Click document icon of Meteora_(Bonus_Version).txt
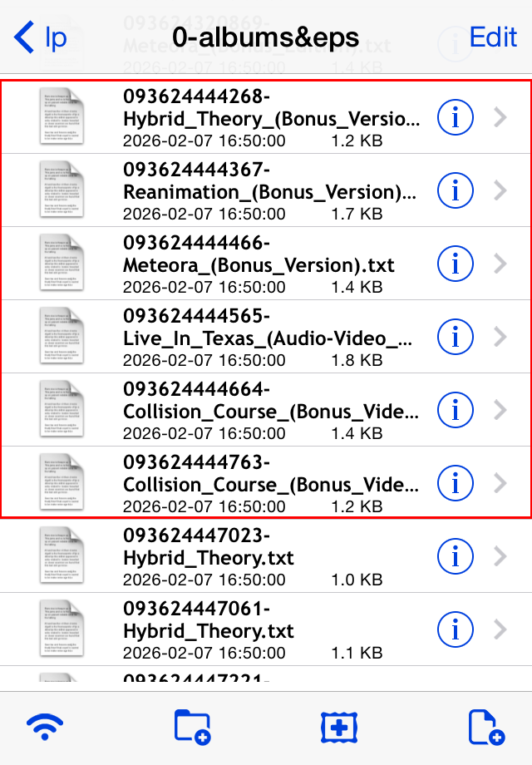532x765 pixels. (62, 263)
